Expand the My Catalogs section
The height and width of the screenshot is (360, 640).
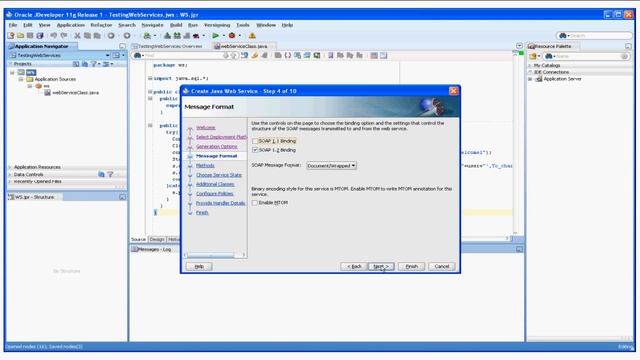pos(530,65)
